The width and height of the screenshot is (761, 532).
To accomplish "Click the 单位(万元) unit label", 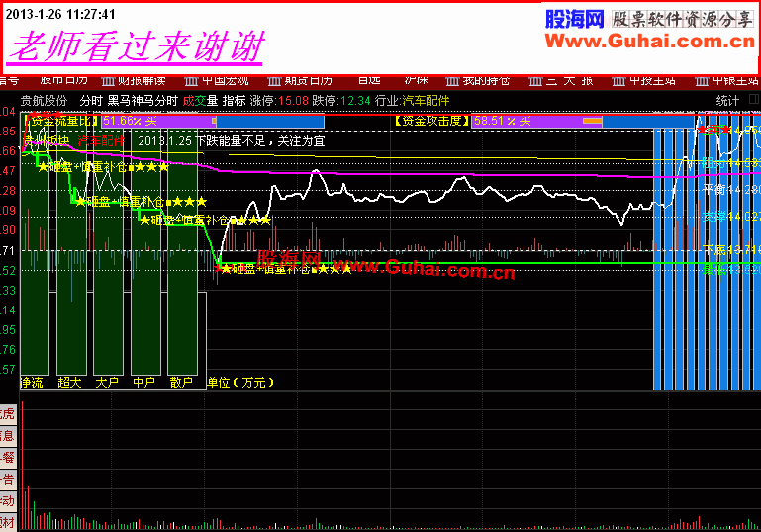I will coord(240,382).
